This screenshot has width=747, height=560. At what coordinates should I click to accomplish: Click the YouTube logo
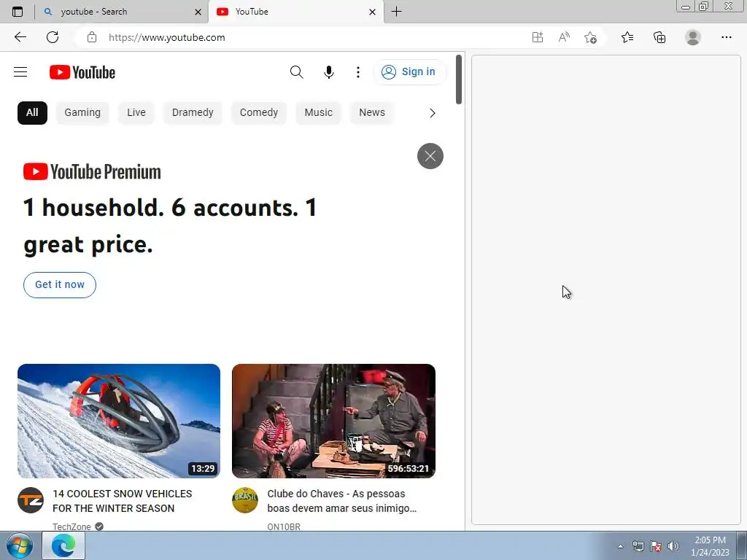[x=82, y=72]
